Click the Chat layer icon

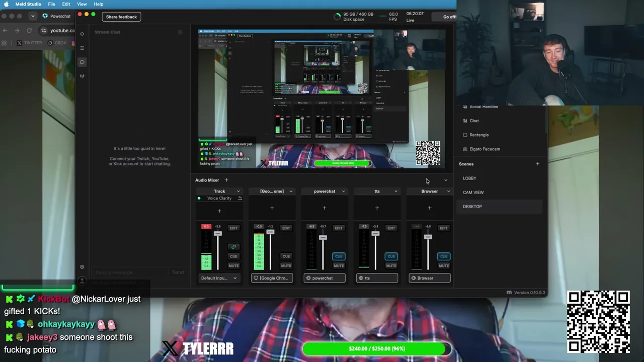coord(465,121)
